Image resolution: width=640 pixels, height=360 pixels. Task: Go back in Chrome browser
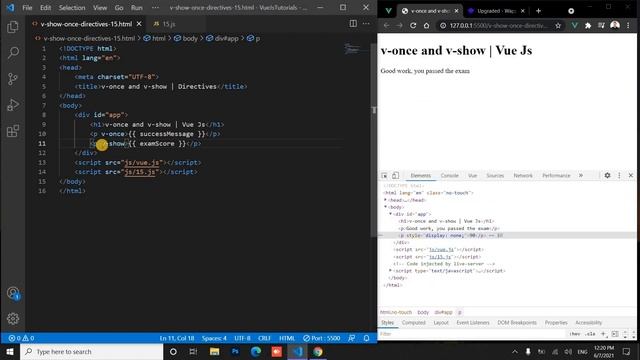(386, 25)
